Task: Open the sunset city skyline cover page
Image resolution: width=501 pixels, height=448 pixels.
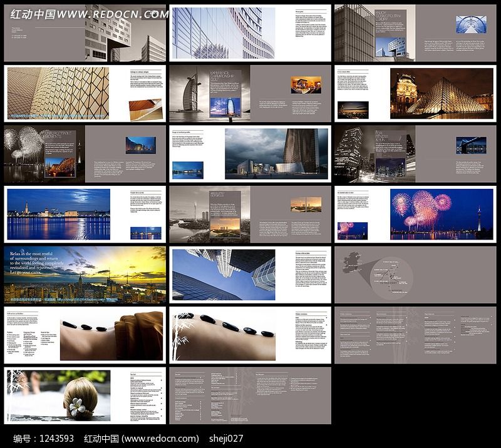Action: click(x=85, y=275)
